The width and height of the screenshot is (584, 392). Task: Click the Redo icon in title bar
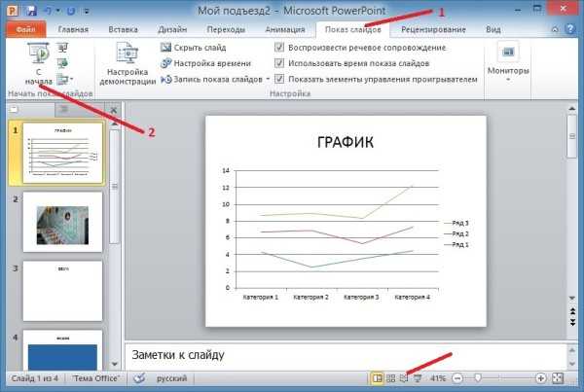pos(71,11)
